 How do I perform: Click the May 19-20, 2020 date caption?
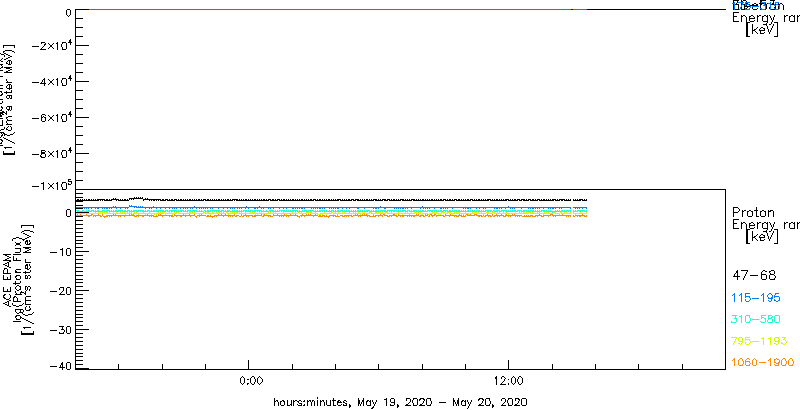pyautogui.click(x=401, y=401)
